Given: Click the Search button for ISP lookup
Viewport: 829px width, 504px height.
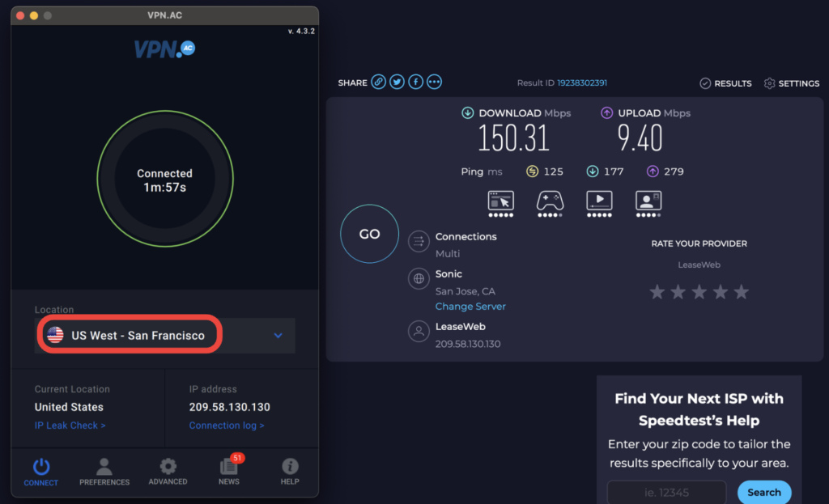Looking at the screenshot, I should (764, 493).
